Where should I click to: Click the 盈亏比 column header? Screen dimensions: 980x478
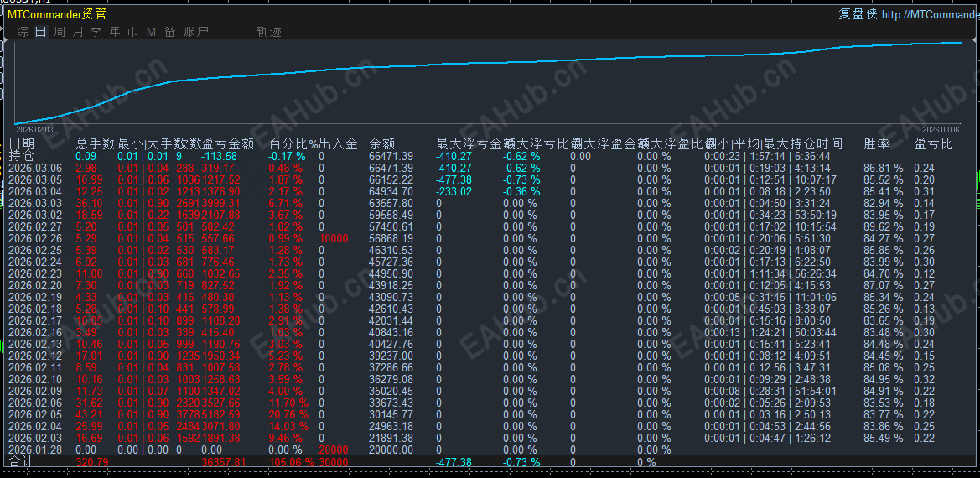(x=933, y=143)
